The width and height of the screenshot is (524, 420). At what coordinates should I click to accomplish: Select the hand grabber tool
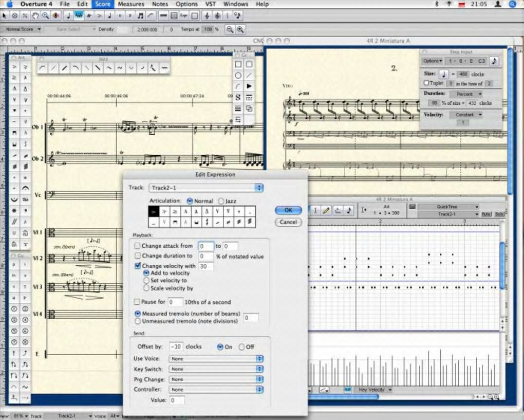[x=34, y=15]
